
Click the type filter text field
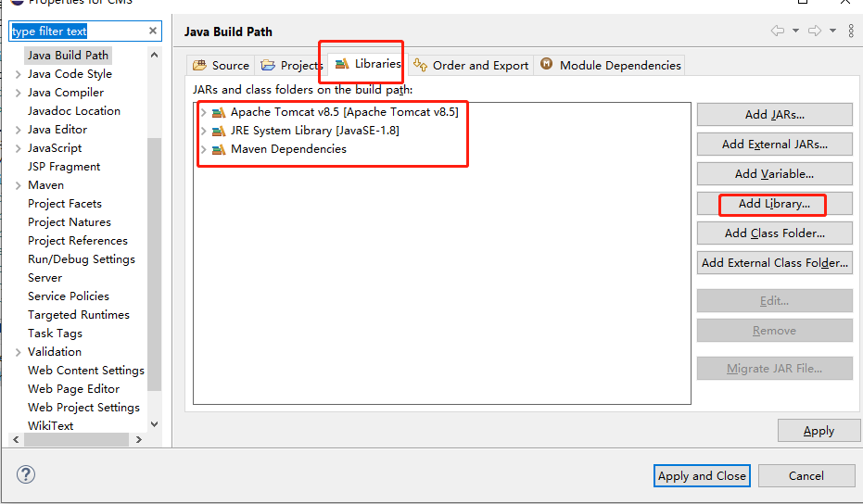[x=78, y=31]
